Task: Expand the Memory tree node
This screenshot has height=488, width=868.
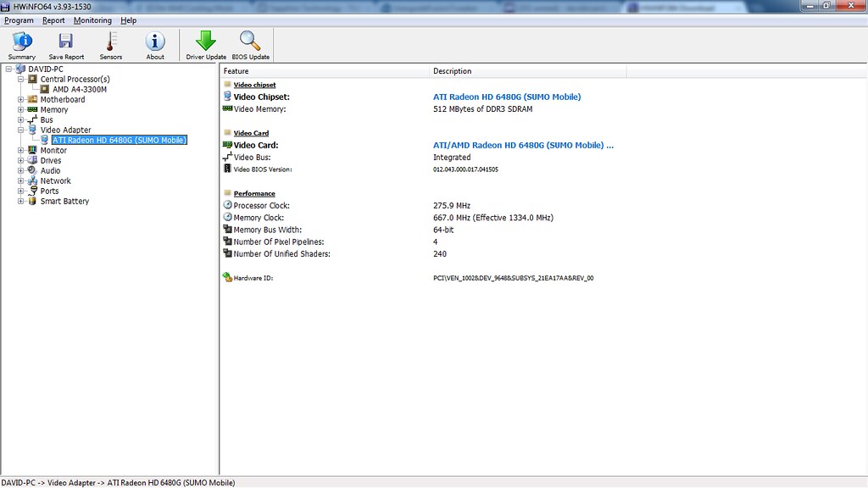Action: click(x=21, y=109)
